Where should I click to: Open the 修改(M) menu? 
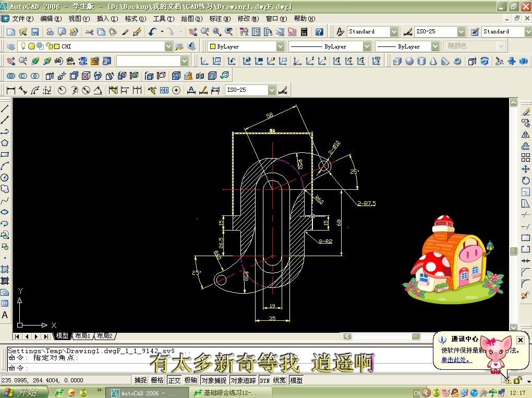coord(248,19)
